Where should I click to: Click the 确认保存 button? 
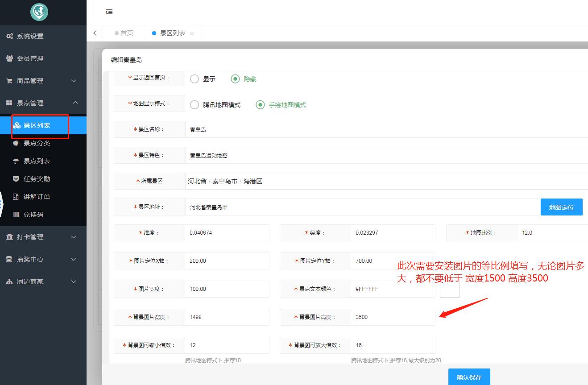coord(469,377)
